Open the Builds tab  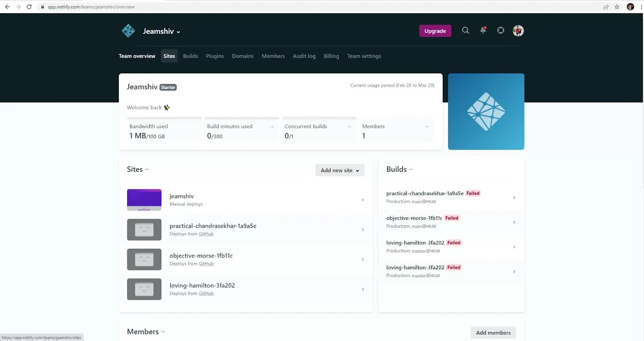tap(190, 56)
